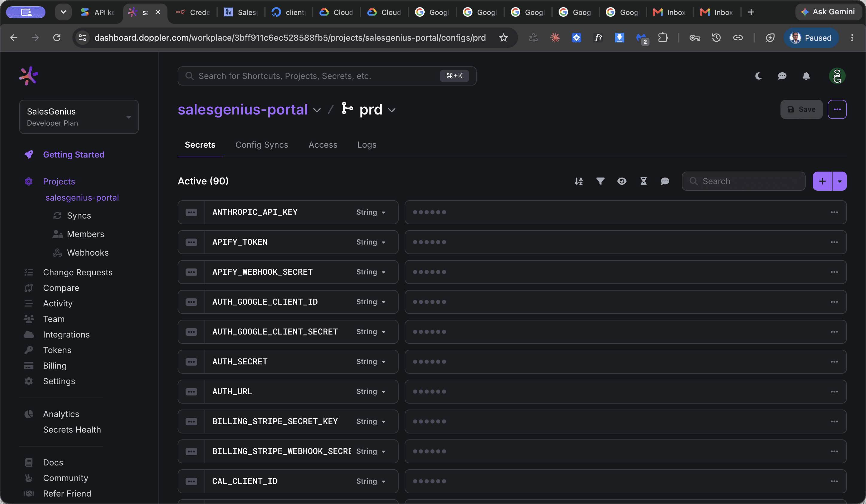The width and height of the screenshot is (866, 504).
Task: Open the type dropdown for AUTH_SECRET
Action: point(371,362)
